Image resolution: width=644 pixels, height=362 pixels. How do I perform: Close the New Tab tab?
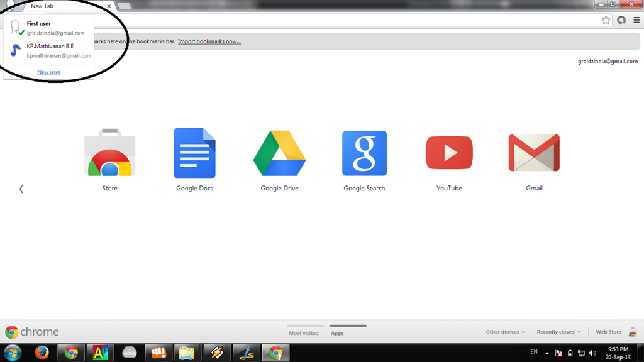pyautogui.click(x=109, y=6)
